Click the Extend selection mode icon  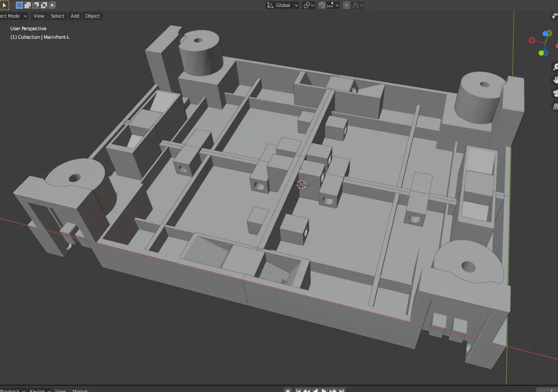(28, 5)
